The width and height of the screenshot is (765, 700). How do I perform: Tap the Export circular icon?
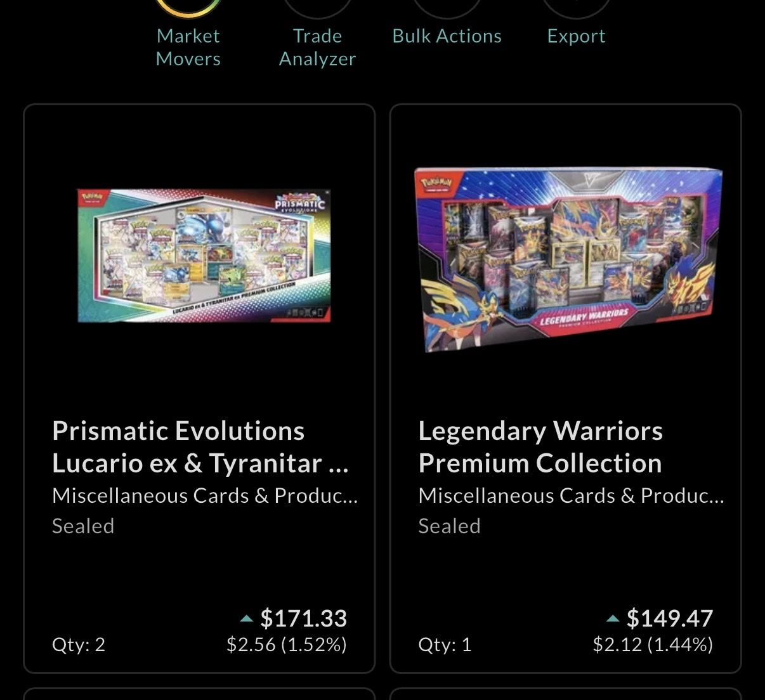pos(576,6)
